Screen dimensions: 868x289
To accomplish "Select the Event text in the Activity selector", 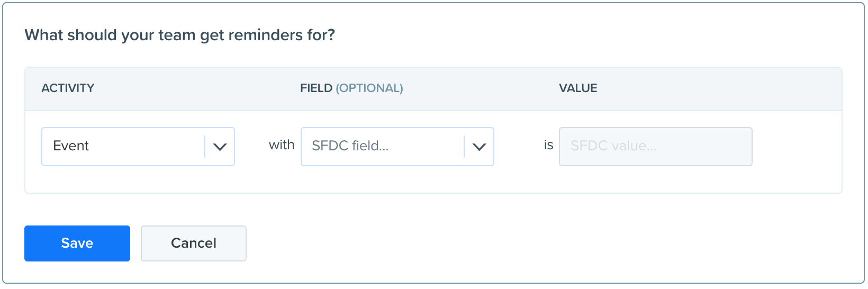I will tap(71, 146).
